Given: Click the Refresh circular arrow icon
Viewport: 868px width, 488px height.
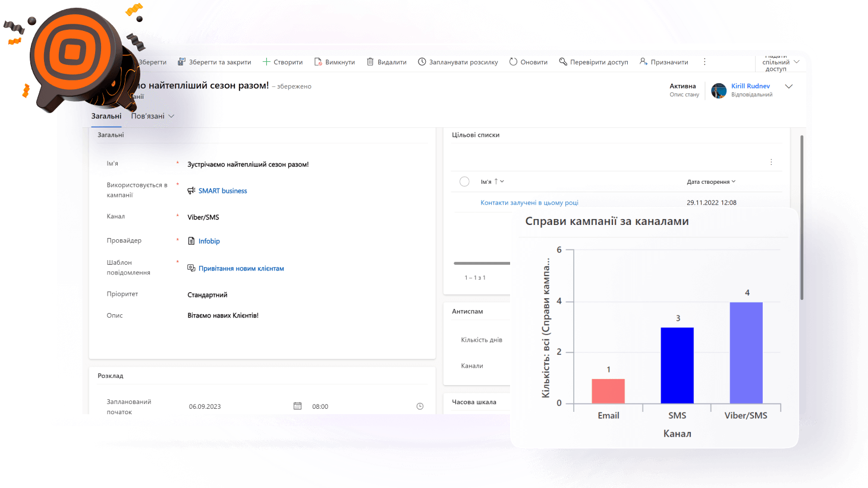Looking at the screenshot, I should 513,62.
